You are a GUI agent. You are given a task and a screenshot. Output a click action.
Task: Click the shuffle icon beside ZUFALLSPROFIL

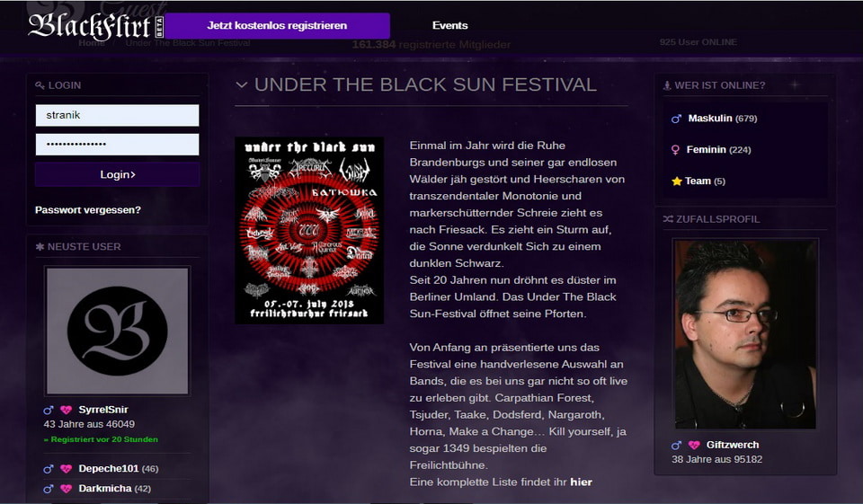click(x=668, y=219)
